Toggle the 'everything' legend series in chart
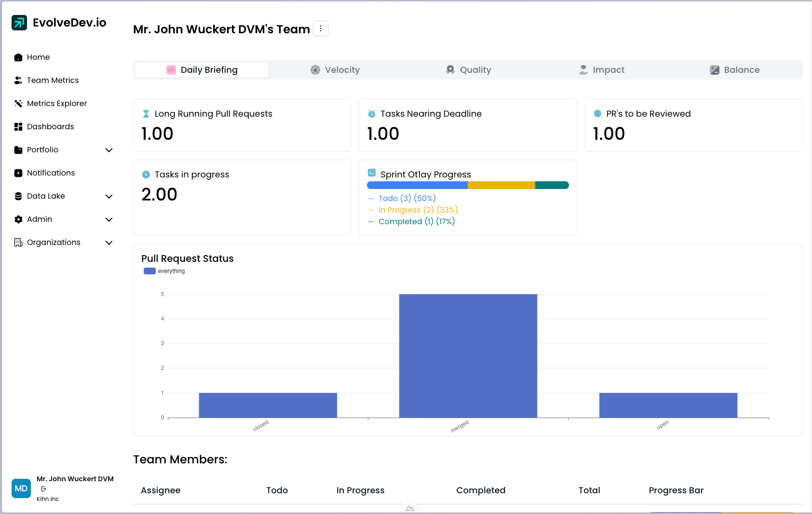 [164, 271]
